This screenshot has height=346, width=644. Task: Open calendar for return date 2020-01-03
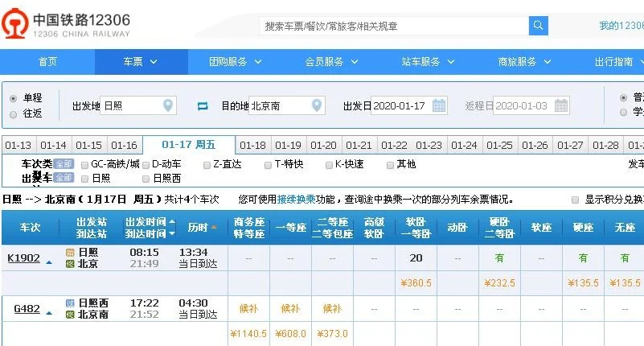tap(560, 105)
